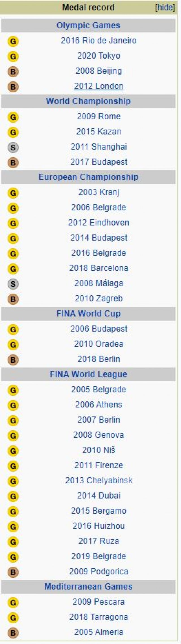Open the FINA World Cup header link
Image resolution: width=181 pixels, height=644 pixels.
(88, 313)
